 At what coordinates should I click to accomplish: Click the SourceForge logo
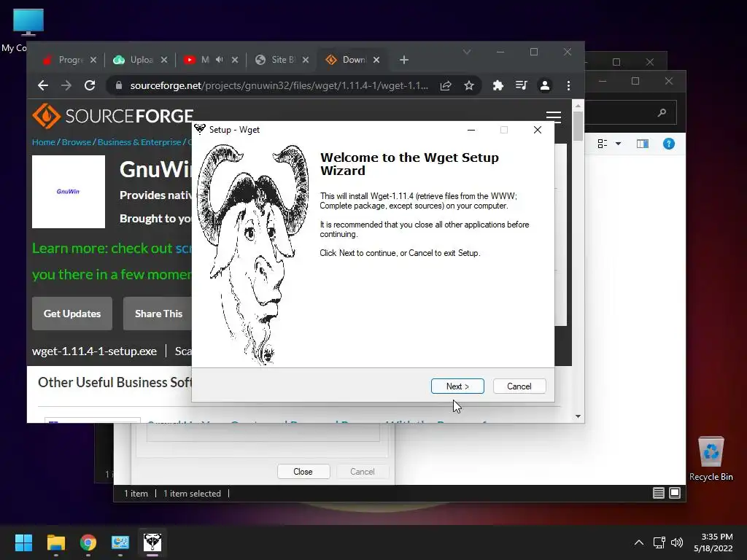point(112,116)
